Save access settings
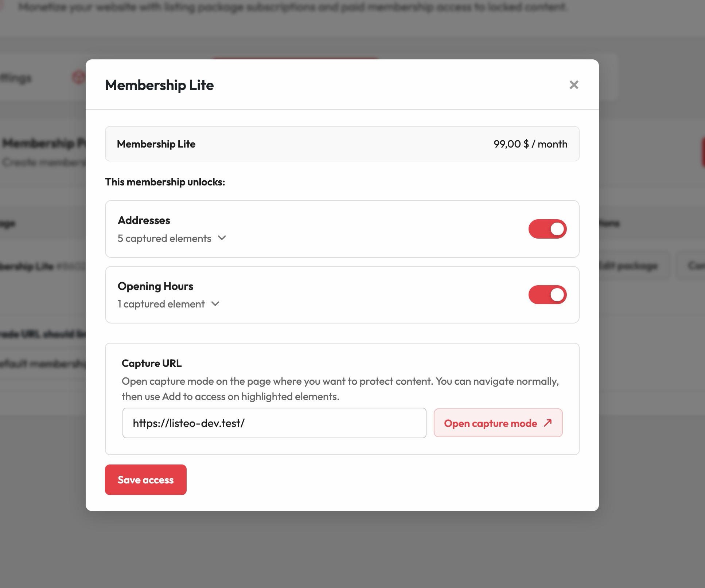The height and width of the screenshot is (588, 705). pyautogui.click(x=146, y=480)
